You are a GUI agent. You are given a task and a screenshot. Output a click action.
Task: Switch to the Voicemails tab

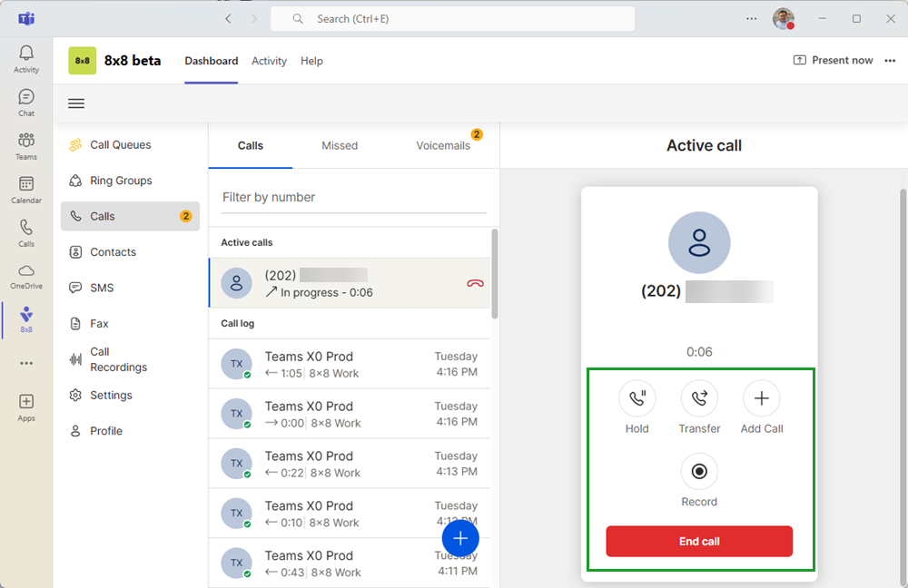443,145
